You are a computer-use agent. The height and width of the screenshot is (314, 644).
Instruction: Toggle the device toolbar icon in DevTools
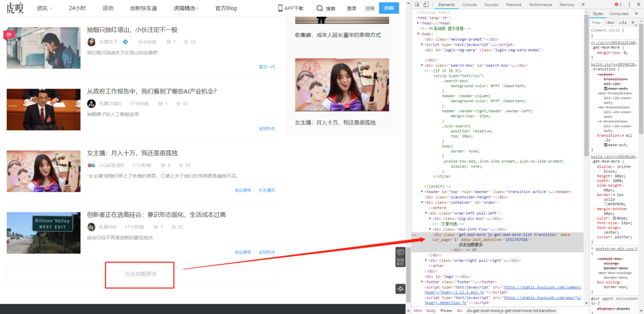pyautogui.click(x=426, y=5)
